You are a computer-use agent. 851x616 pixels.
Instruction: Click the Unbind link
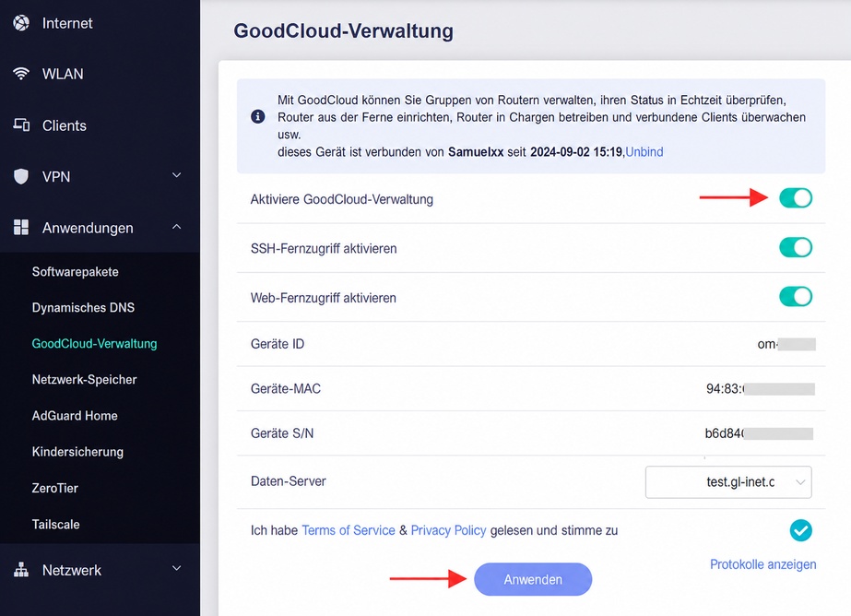(644, 152)
